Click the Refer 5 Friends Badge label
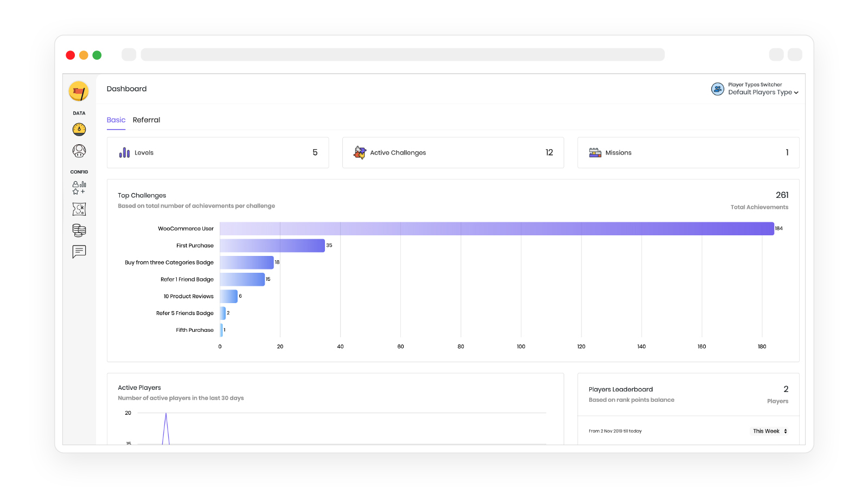Viewport: 868px width, 488px height. [185, 313]
